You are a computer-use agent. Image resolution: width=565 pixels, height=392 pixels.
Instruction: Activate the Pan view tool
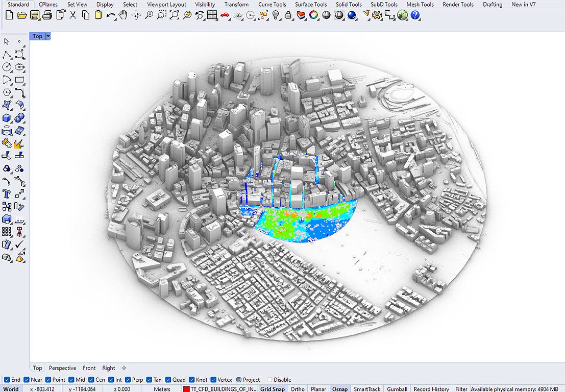tap(123, 15)
